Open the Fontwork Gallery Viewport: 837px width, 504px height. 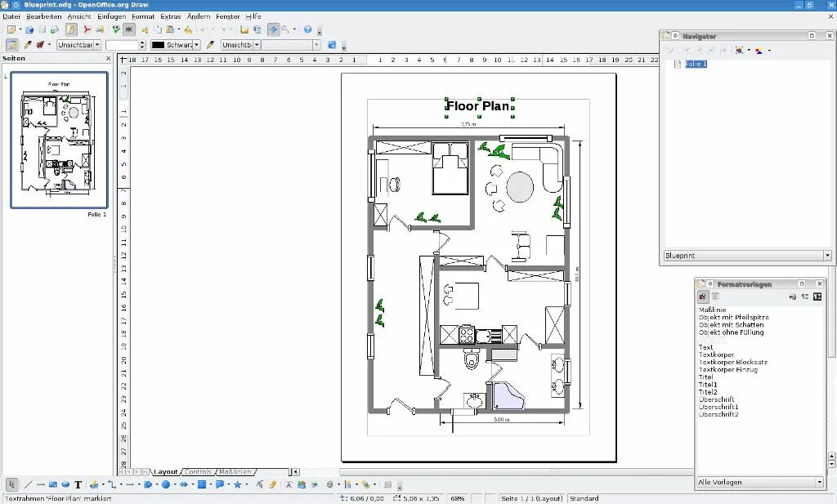pos(289,484)
